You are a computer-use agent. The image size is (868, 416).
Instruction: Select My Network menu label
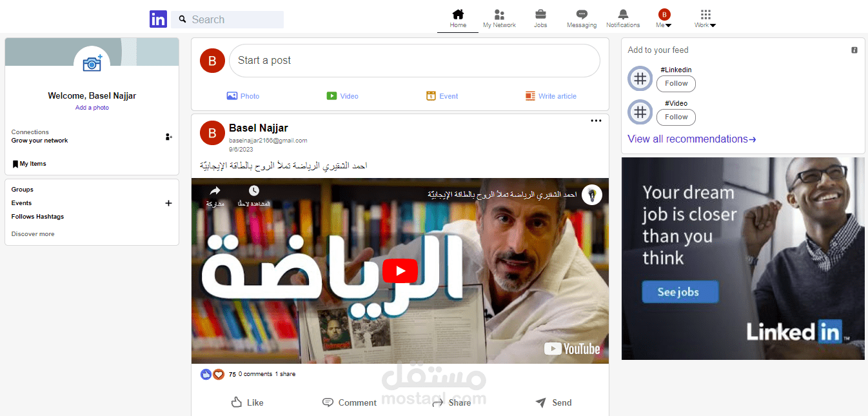(x=499, y=25)
